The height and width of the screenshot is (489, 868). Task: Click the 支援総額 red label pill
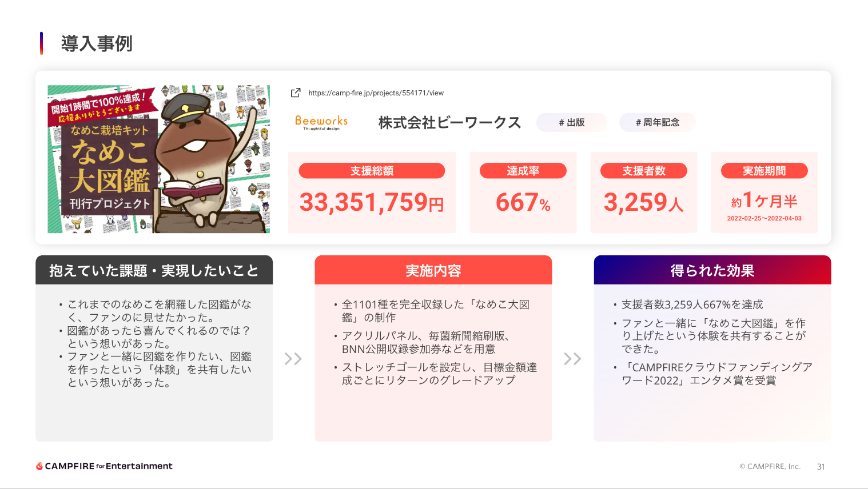click(372, 171)
